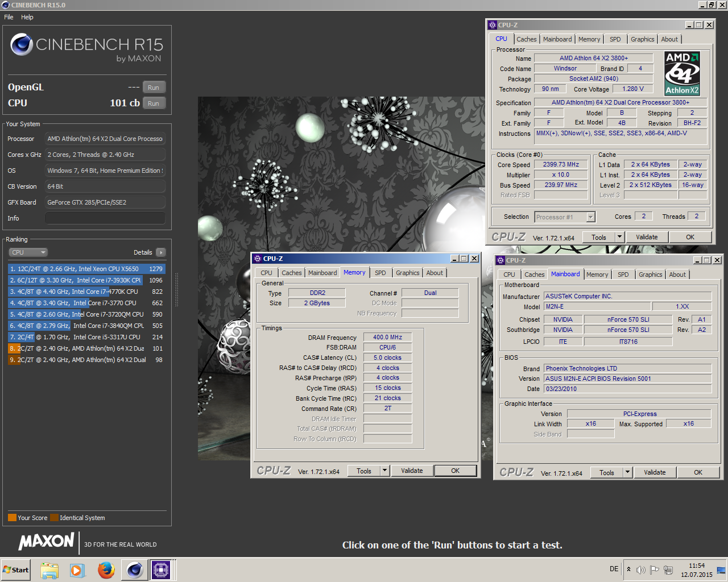728x582 pixels.
Task: Click the CPU-Z taskbar icon
Action: click(161, 570)
